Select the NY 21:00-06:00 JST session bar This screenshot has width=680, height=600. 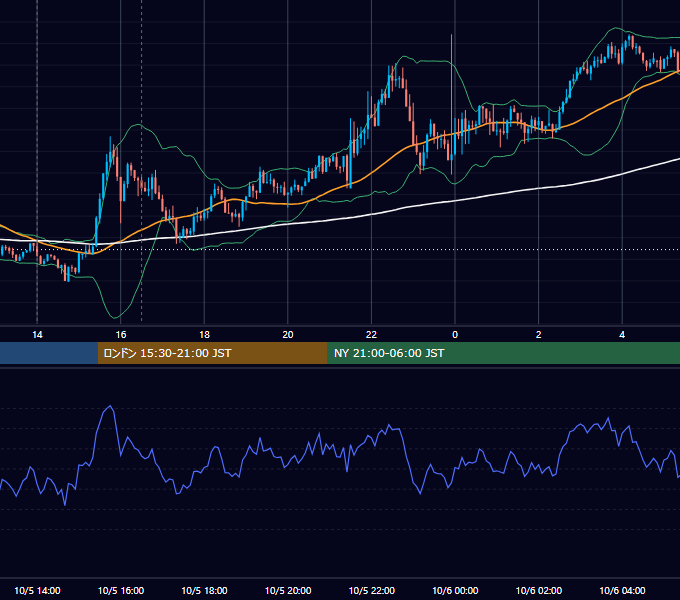point(503,353)
